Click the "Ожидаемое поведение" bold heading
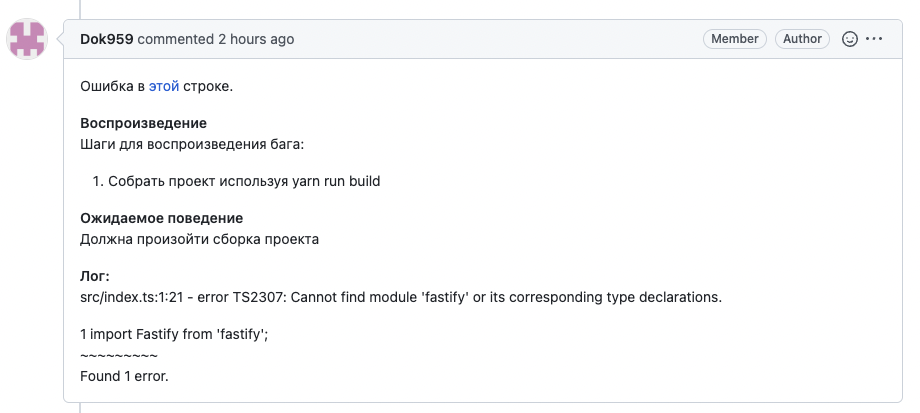Viewport: 920px width, 413px height. [x=161, y=218]
